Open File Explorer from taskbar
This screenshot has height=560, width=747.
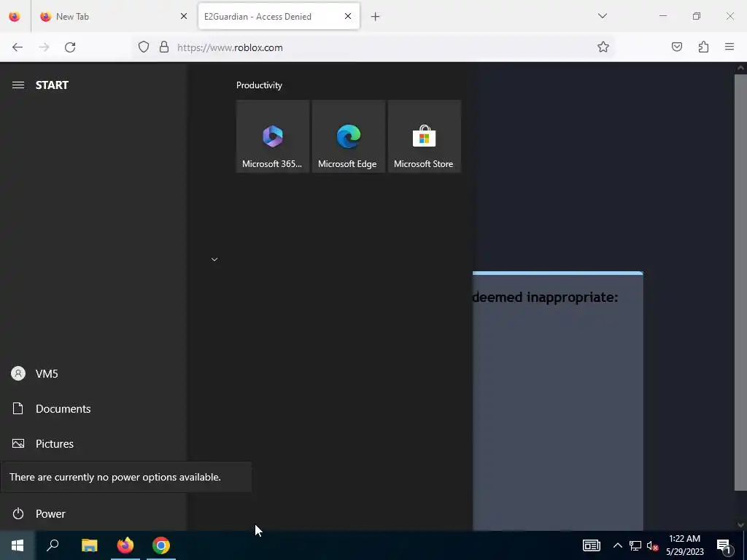click(x=89, y=545)
